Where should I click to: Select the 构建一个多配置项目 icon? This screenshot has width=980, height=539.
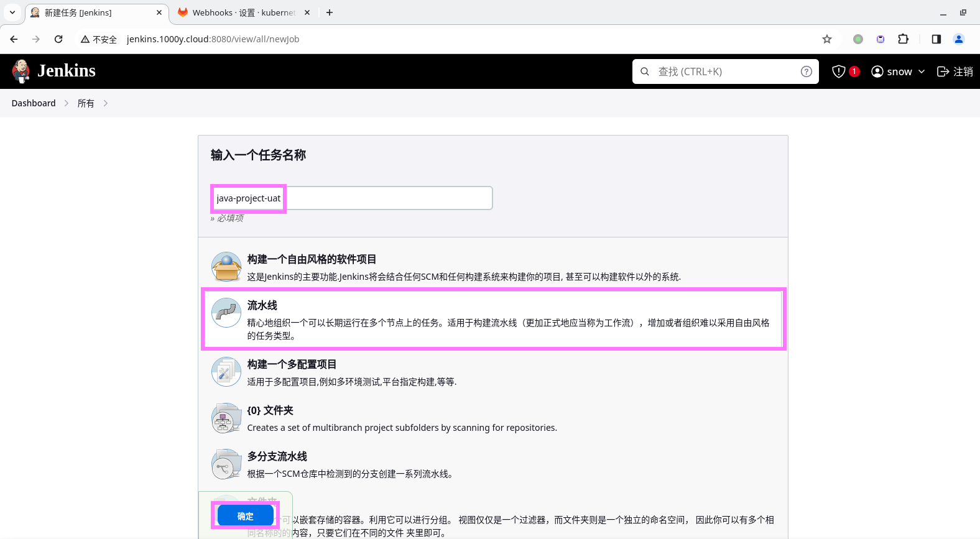[x=226, y=372]
